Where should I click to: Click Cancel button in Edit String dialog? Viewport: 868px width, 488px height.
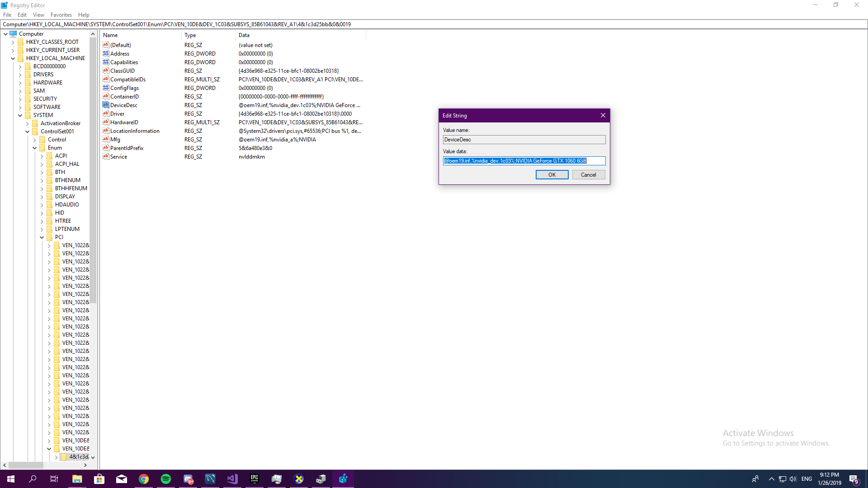pyautogui.click(x=589, y=174)
